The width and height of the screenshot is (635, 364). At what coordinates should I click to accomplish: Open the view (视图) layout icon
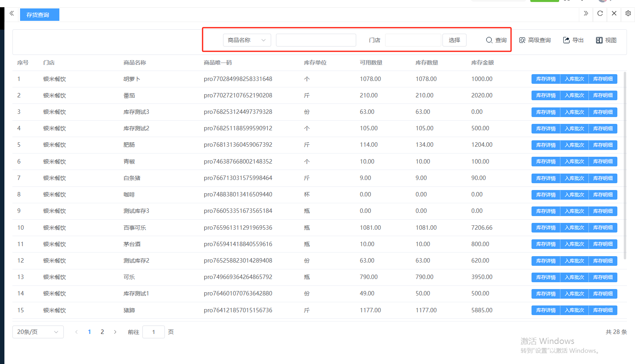[599, 40]
